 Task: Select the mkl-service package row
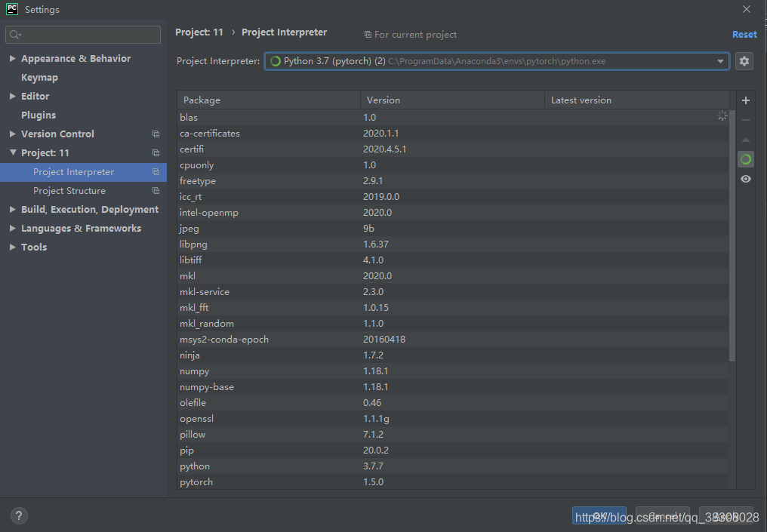pos(453,292)
